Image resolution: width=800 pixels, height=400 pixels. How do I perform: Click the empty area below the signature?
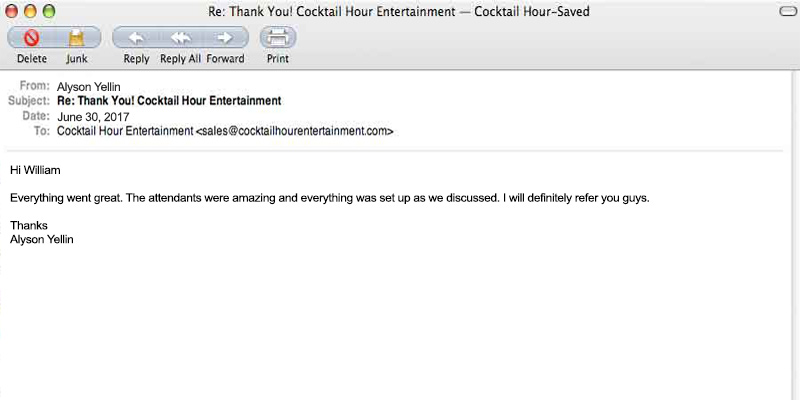pos(400,320)
